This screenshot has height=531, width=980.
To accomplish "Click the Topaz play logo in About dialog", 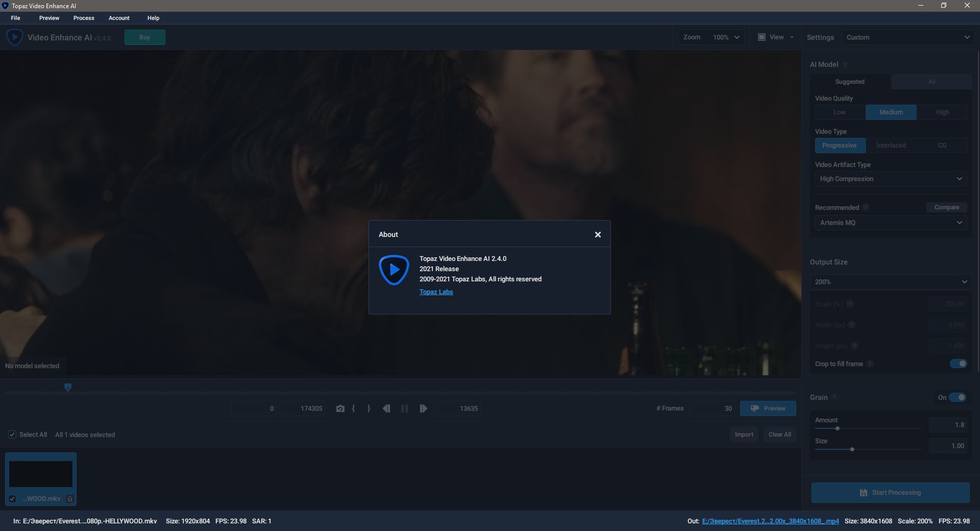I will (394, 270).
